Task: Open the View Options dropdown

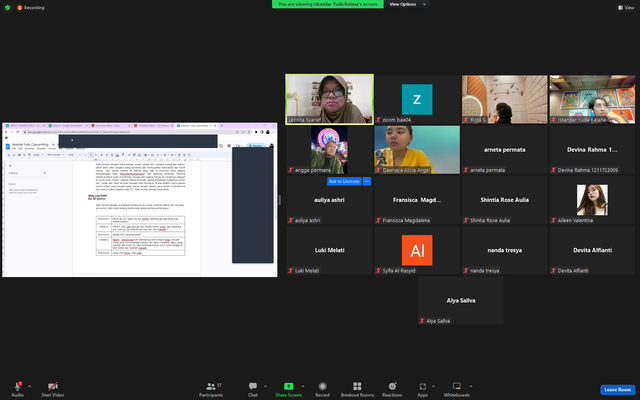Action: 407,4
